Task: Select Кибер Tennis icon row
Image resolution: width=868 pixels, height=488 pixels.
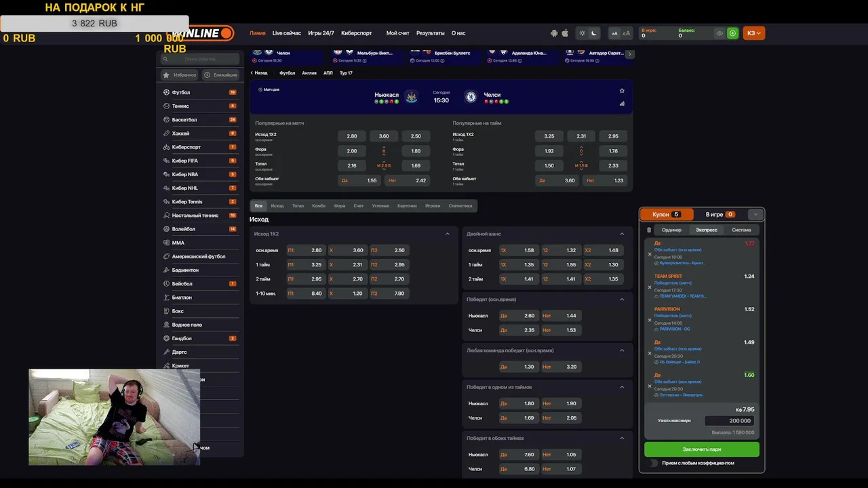Action: point(200,201)
